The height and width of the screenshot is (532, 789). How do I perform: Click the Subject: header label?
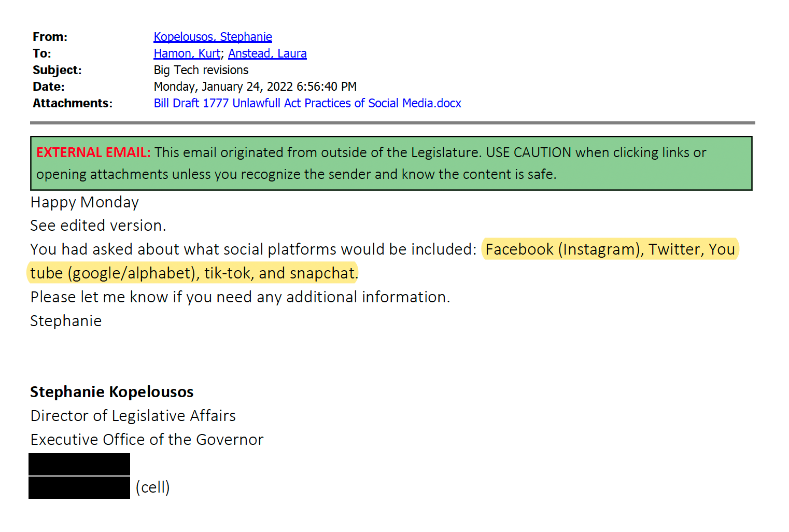coord(57,70)
